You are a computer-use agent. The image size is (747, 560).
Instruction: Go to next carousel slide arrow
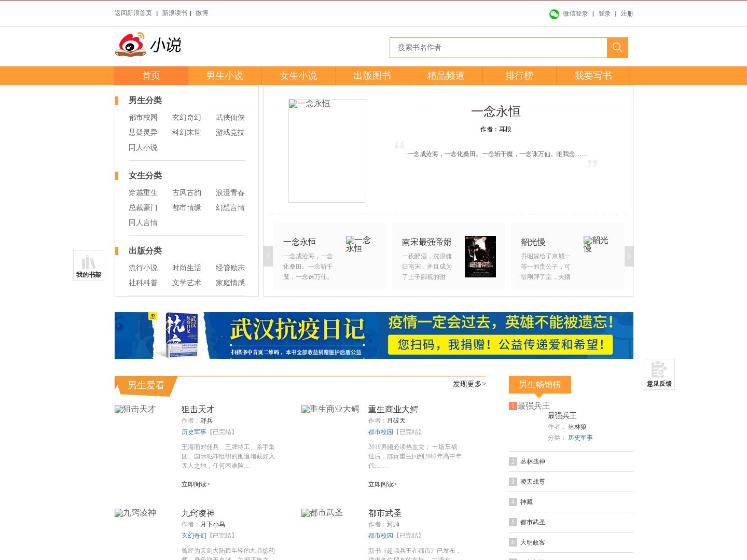pyautogui.click(x=629, y=256)
